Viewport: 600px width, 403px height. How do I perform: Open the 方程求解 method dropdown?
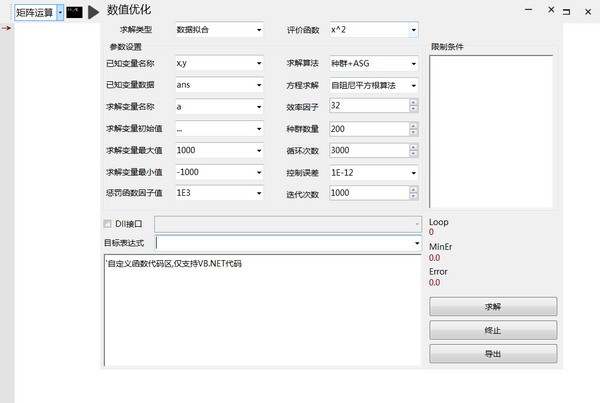413,85
